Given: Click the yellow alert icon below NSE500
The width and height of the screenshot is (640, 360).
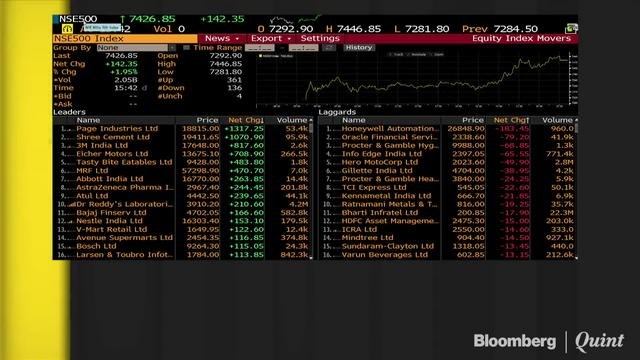Looking at the screenshot, I should tap(67, 29).
